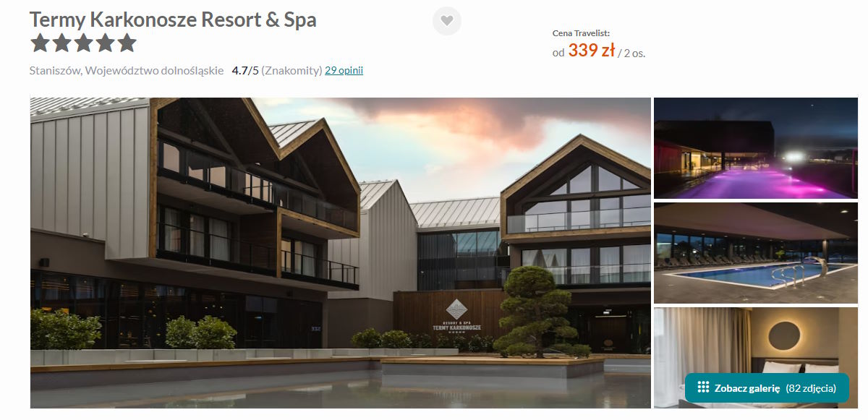Click the first rating star
This screenshot has width=868, height=420.
click(x=40, y=43)
